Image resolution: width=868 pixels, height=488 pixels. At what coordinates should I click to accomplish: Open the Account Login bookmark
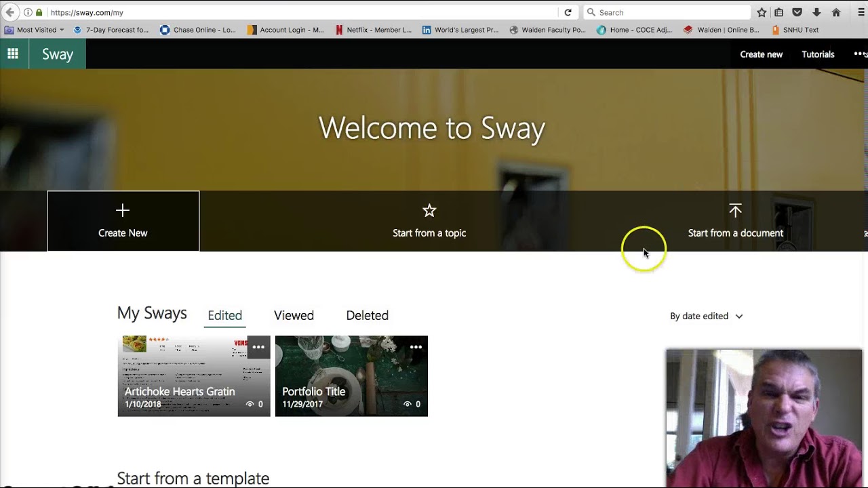tap(286, 30)
